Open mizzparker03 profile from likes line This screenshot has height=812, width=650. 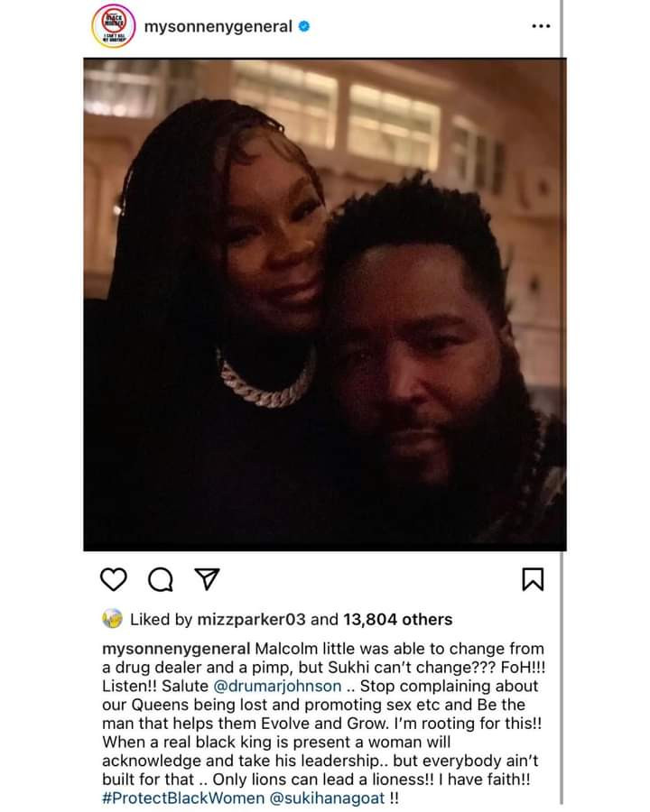pos(251,619)
